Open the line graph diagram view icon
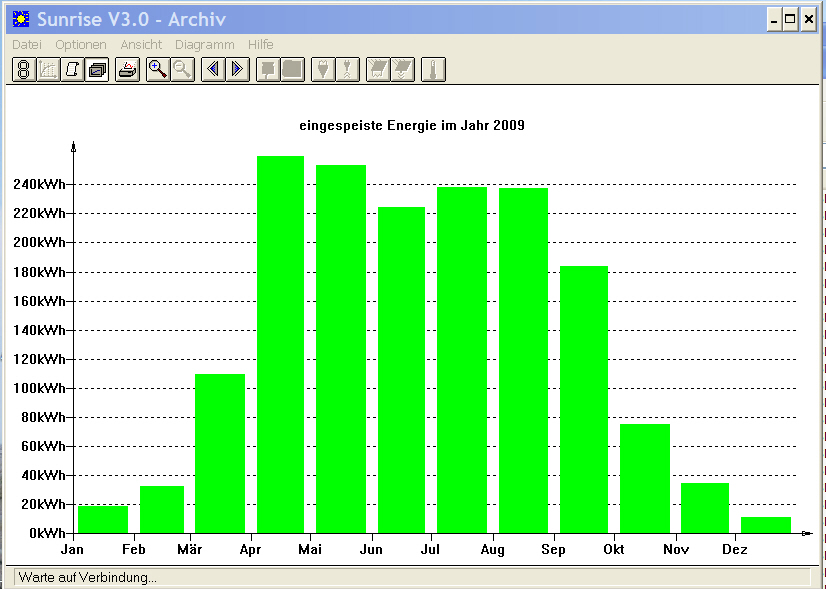Image resolution: width=826 pixels, height=589 pixels. (x=48, y=70)
